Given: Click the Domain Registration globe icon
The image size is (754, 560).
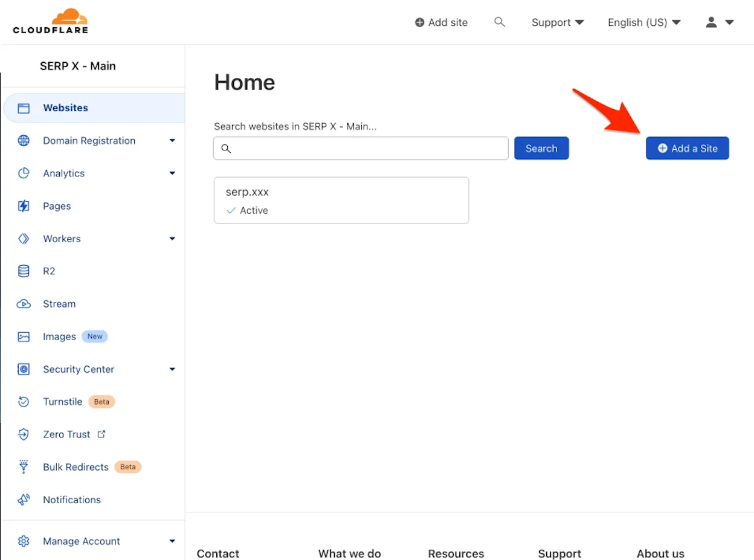Looking at the screenshot, I should point(24,141).
